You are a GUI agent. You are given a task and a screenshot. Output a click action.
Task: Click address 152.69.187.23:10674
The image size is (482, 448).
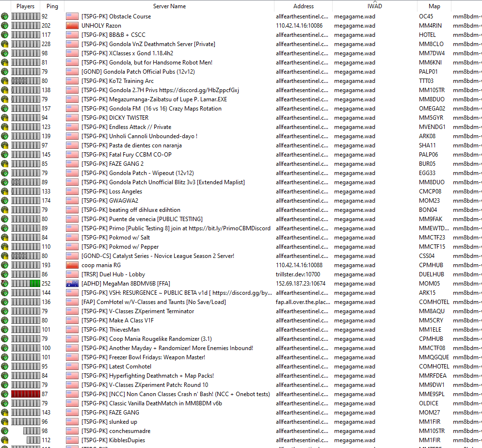[x=301, y=284]
